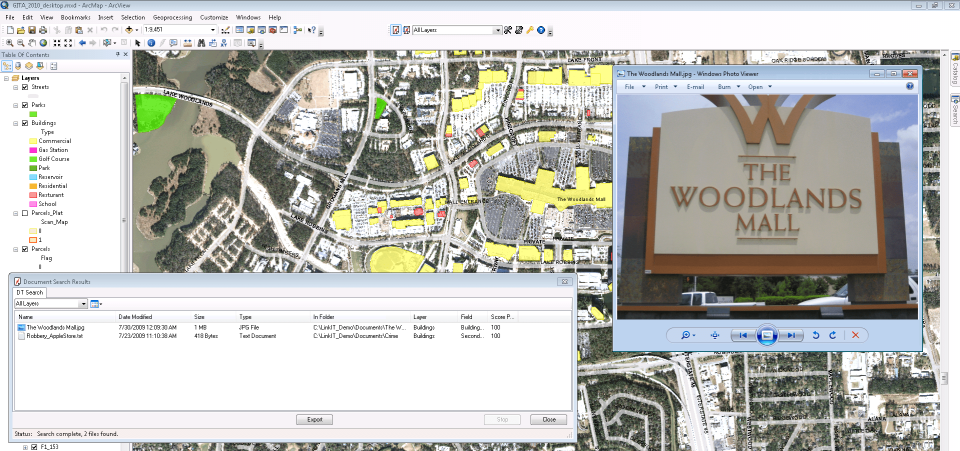Switch TOC to List By Drawing Order
The height and width of the screenshot is (451, 960).
(x=7, y=65)
